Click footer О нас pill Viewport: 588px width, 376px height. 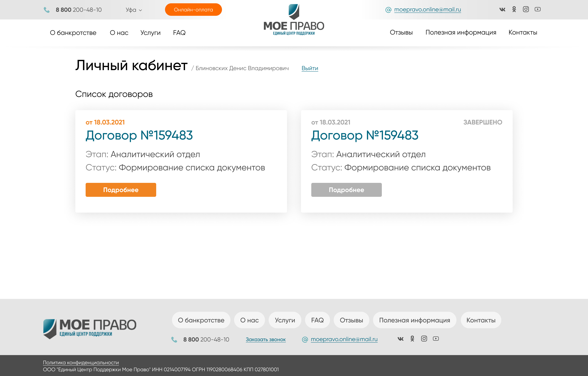coord(249,320)
